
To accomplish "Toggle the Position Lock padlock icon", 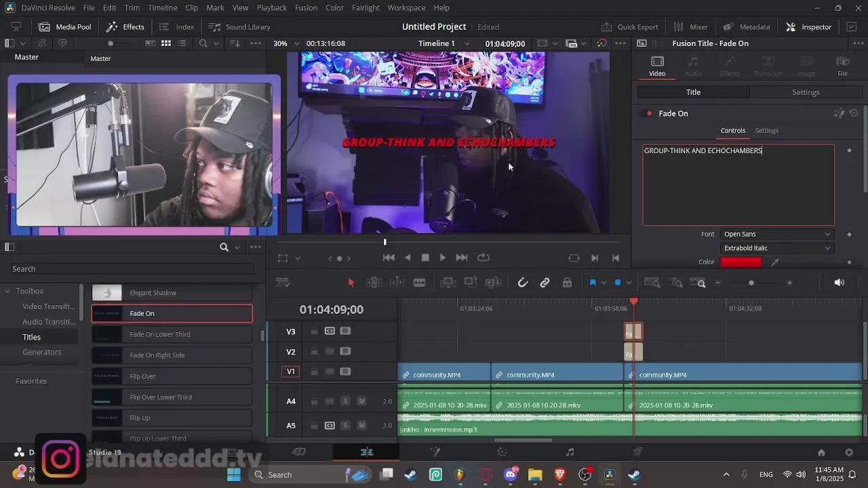I will click(x=567, y=283).
